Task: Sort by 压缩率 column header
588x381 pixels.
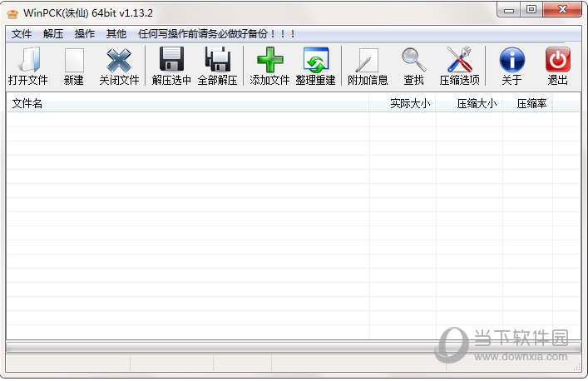Action: point(527,103)
